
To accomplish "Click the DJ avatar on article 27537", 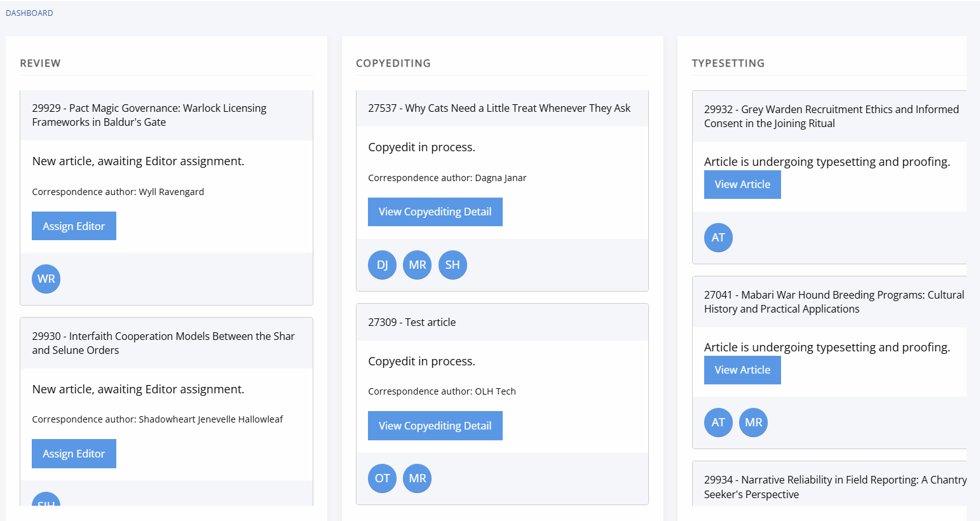I will coord(383,265).
